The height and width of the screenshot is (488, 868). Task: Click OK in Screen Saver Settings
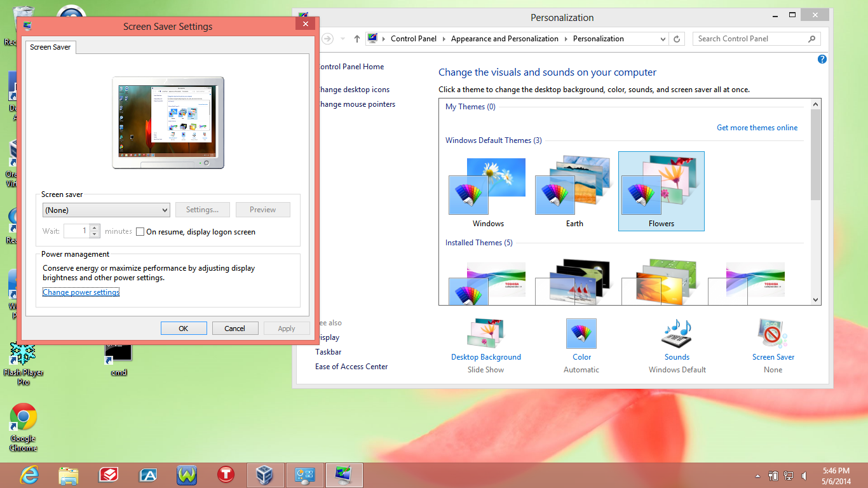pos(184,329)
